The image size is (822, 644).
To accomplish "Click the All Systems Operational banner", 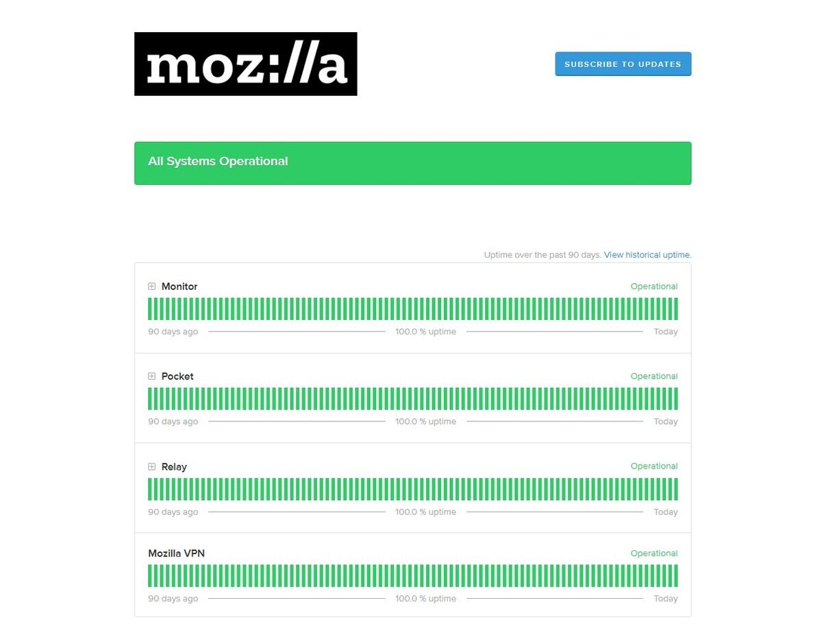I will click(x=412, y=163).
